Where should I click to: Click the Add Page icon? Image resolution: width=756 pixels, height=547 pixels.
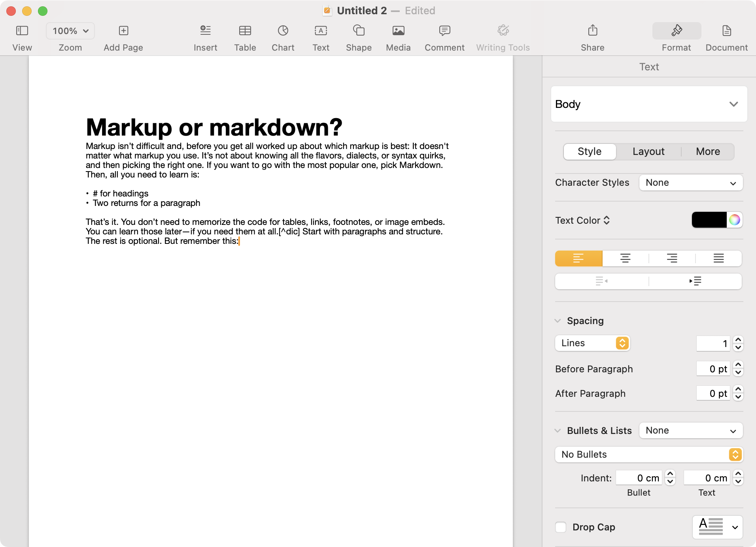tap(123, 31)
